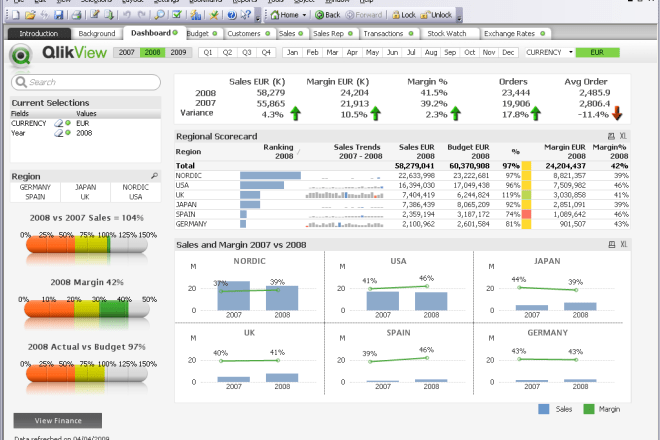Click the green Margin legend swatch
Image resolution: width=660 pixels, height=440 pixels.
[x=589, y=409]
